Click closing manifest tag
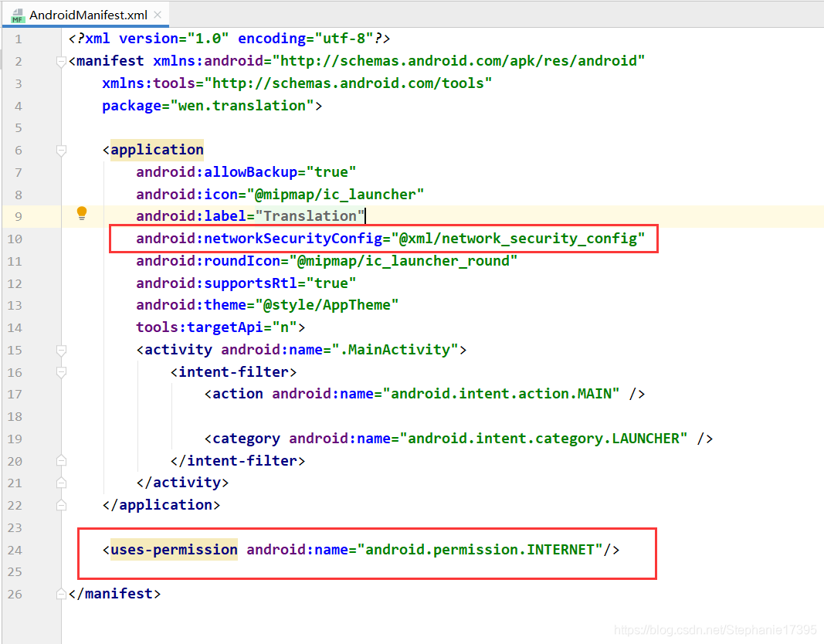 tap(114, 594)
